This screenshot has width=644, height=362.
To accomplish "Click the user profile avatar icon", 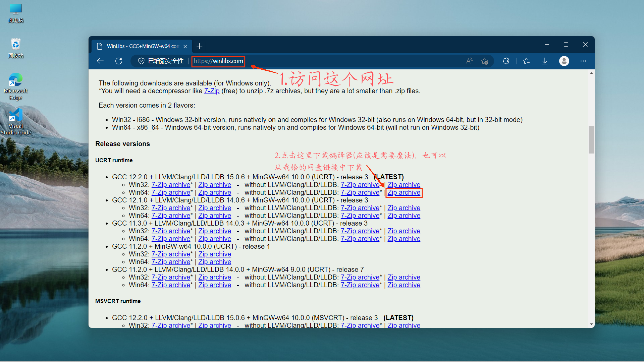I will [x=564, y=61].
